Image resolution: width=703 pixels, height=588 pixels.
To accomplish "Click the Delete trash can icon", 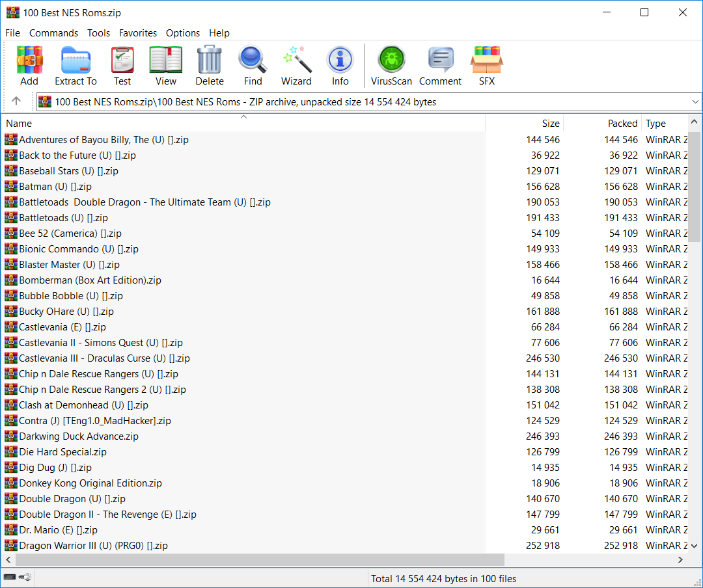I will pyautogui.click(x=210, y=66).
